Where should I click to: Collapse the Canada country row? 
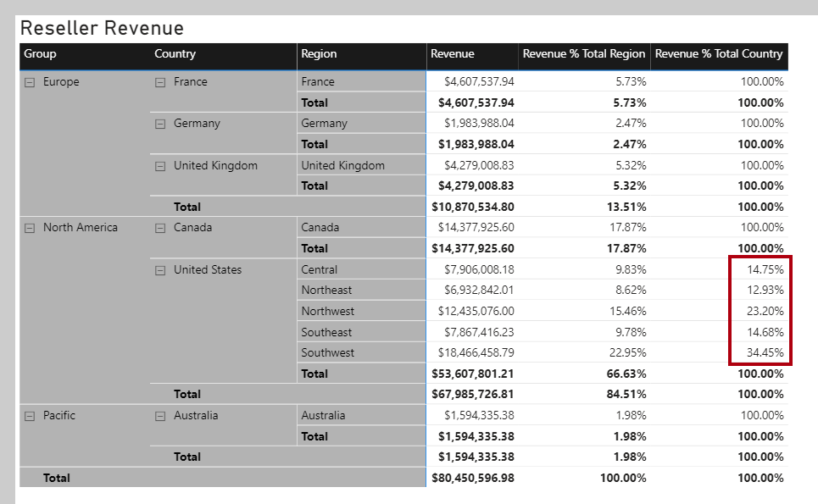161,228
